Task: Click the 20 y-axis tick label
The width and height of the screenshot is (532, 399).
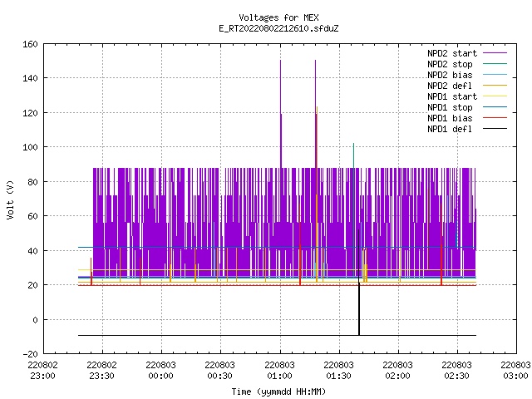Action: pyautogui.click(x=32, y=285)
